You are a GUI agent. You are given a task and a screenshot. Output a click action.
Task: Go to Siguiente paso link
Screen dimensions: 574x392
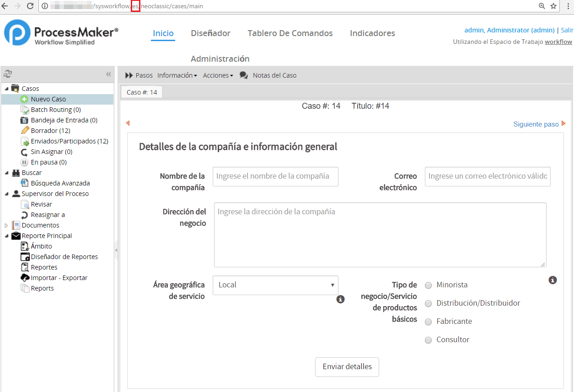pos(536,124)
